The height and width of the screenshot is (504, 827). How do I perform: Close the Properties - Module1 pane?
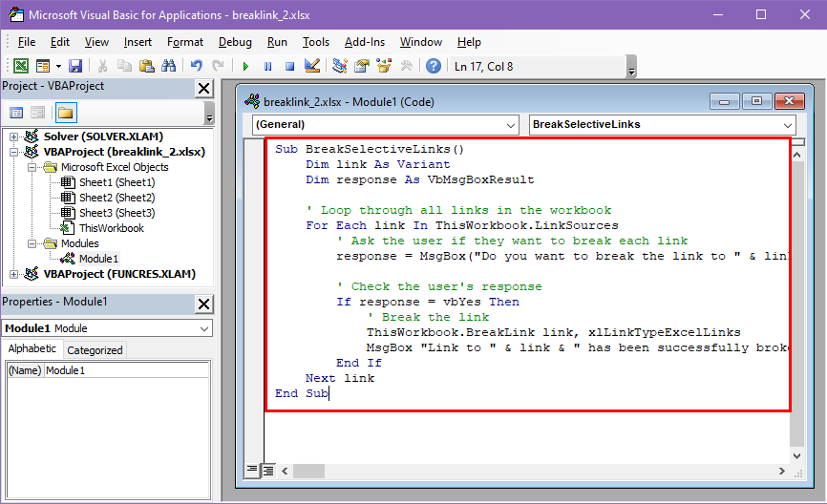click(203, 304)
